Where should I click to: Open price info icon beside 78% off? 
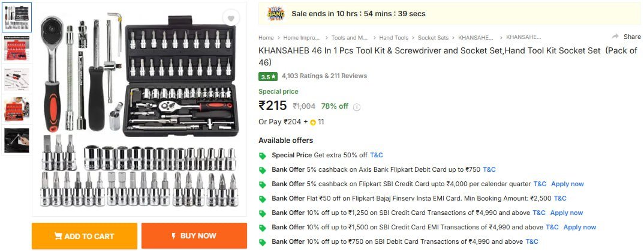click(357, 107)
